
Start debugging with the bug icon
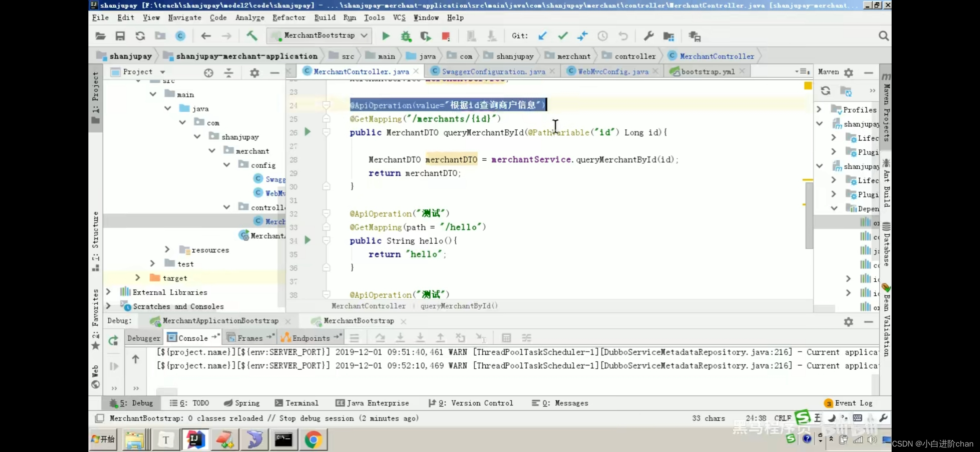[406, 36]
